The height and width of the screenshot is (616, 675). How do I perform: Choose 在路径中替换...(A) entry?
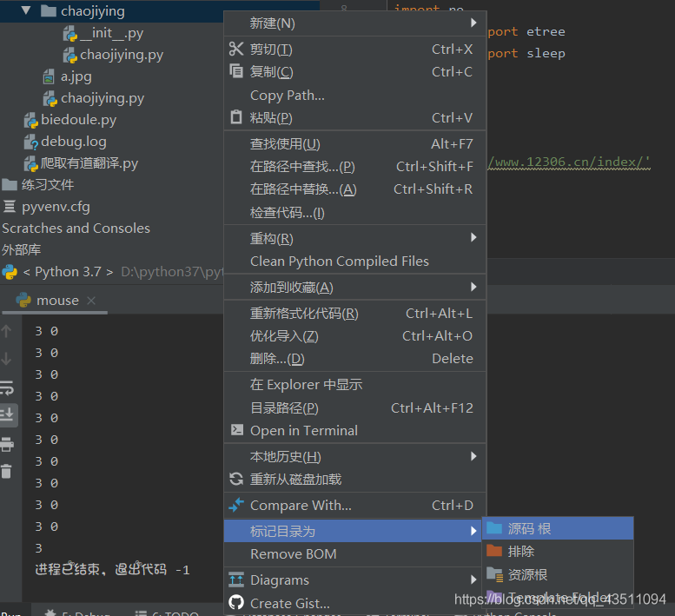click(x=355, y=189)
